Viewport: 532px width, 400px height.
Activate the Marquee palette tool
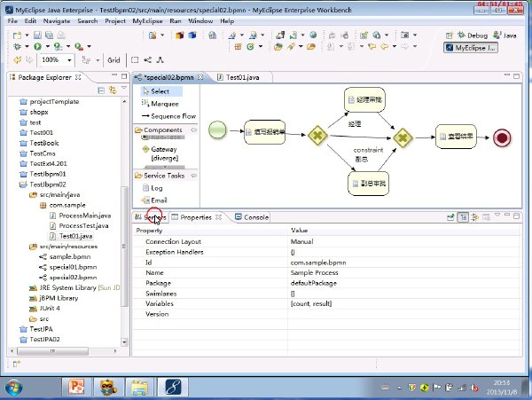click(x=160, y=104)
